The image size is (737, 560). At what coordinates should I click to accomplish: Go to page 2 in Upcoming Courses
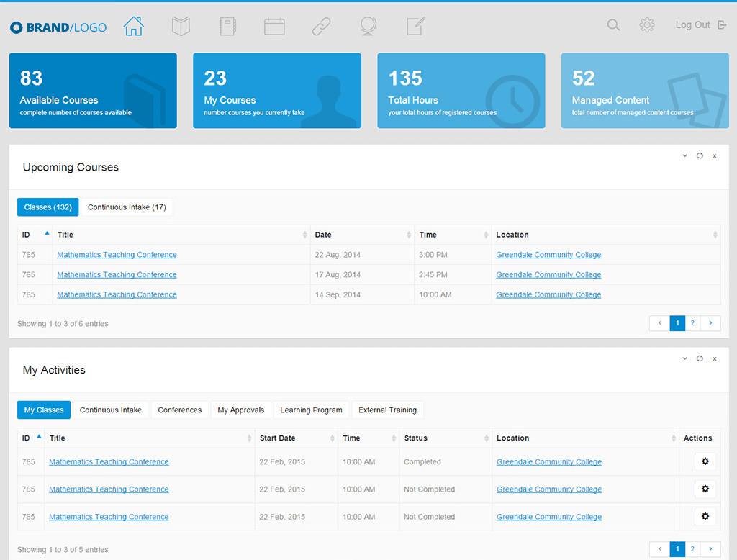coord(692,323)
